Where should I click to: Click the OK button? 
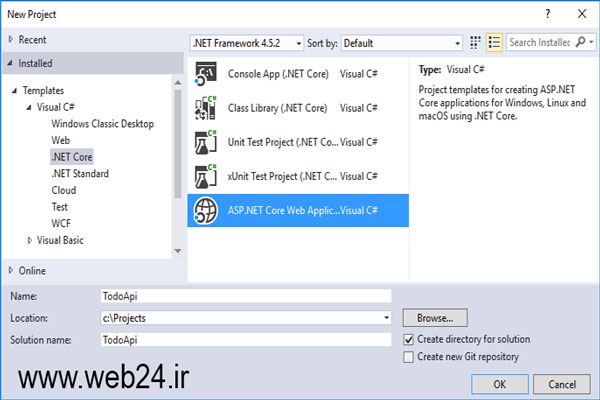(500, 384)
